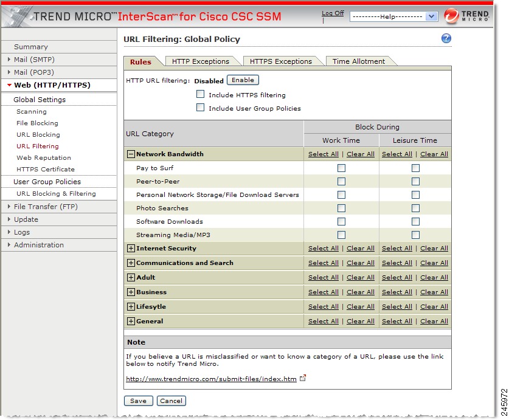This screenshot has height=420, width=509.
Task: Collapse Web (HTTP/HTTPS) sidebar section
Action: [9, 85]
